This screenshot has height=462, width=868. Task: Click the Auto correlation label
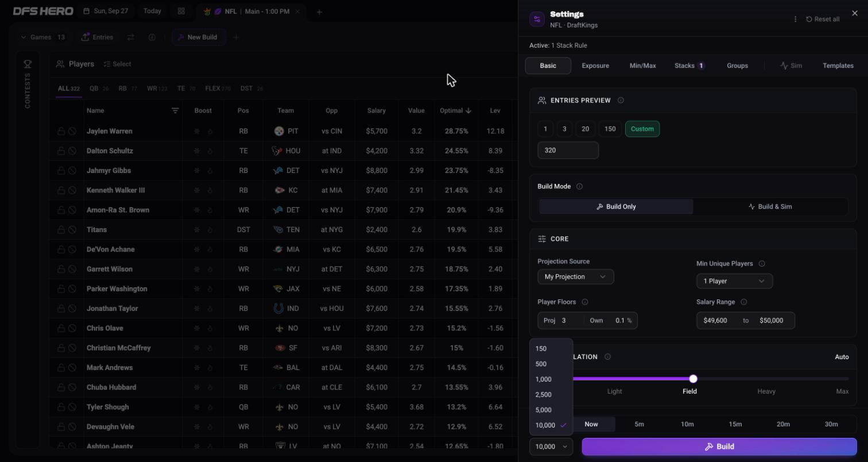(x=842, y=357)
